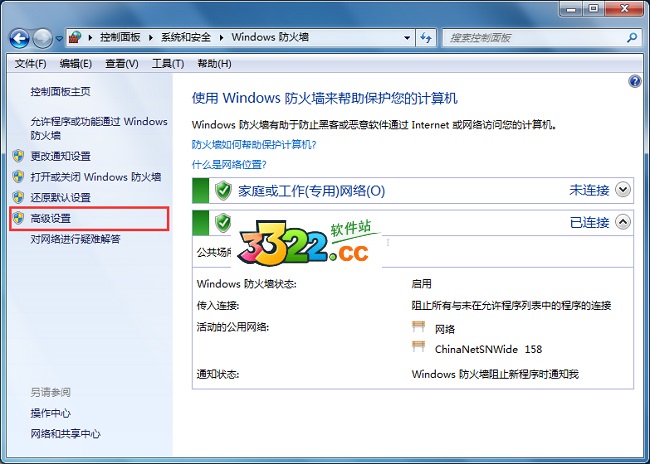Screen dimensions: 650x464
Task: Expand arrow after 控制面板 breadcrumb
Action: (151, 38)
